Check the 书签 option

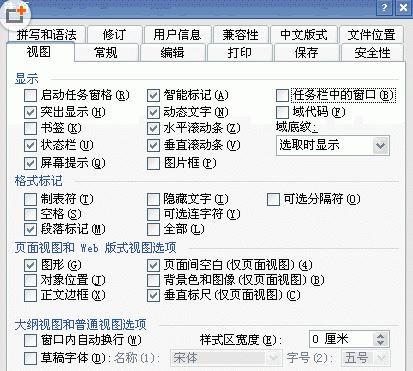[x=30, y=128]
